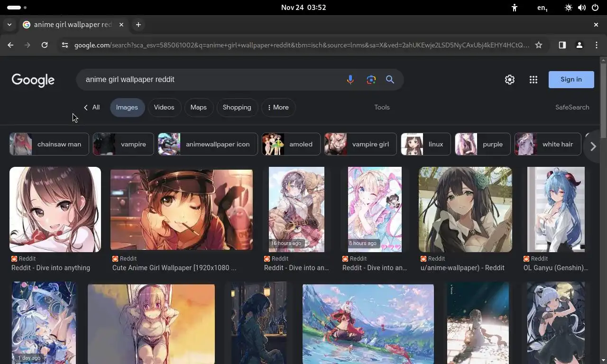Go back to All results
The image size is (607, 364).
point(92,108)
